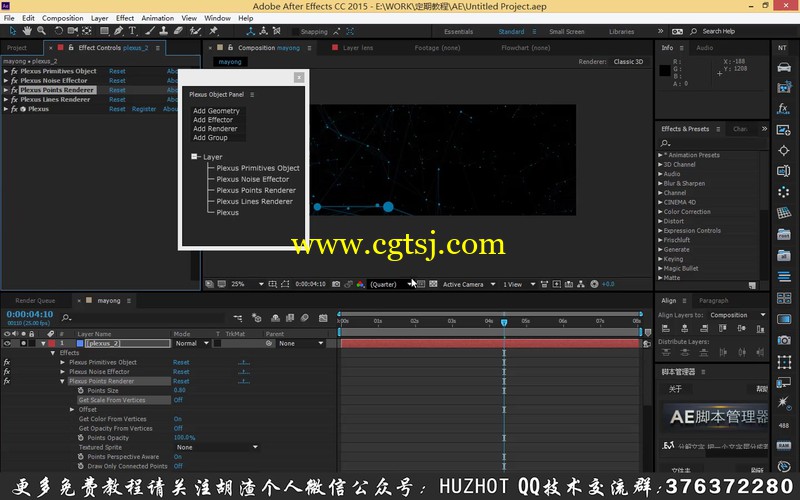Image resolution: width=800 pixels, height=500 pixels.
Task: Click the timeline current time 0:00:04:10 field
Action: 30,314
